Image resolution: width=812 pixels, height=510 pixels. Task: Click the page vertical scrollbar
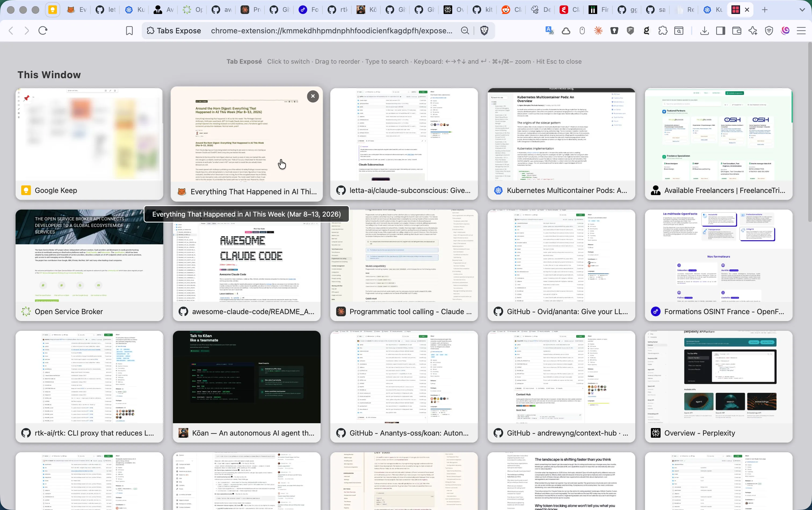tap(809, 132)
